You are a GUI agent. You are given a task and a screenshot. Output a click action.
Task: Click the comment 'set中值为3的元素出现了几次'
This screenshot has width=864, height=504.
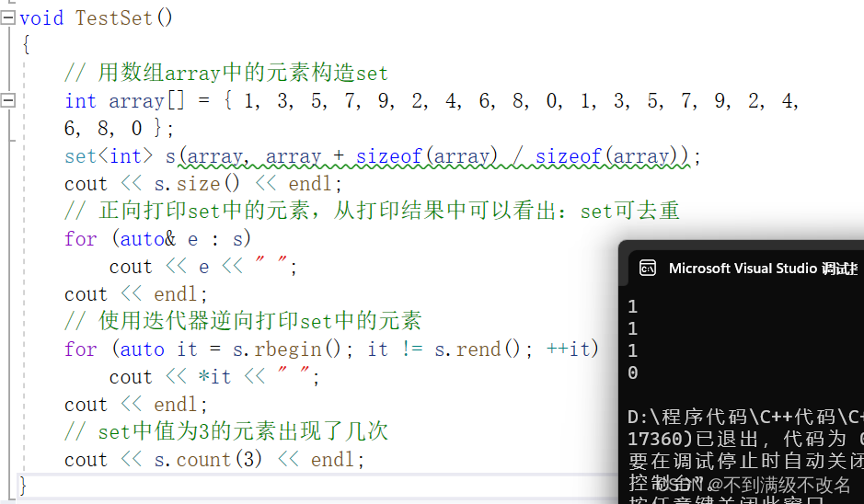coord(226,431)
